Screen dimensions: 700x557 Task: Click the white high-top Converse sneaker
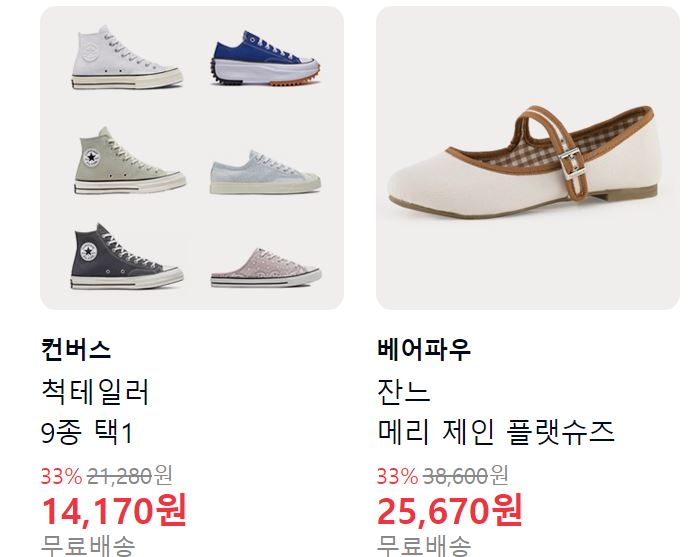(x=127, y=57)
